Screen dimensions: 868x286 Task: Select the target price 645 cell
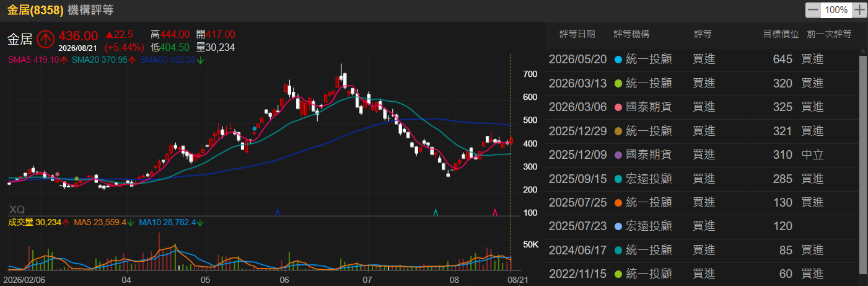[783, 60]
